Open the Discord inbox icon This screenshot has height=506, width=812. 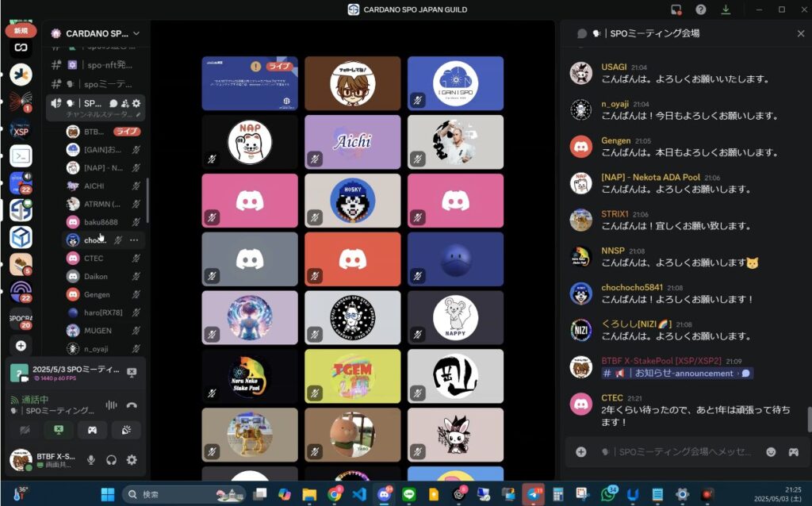676,10
